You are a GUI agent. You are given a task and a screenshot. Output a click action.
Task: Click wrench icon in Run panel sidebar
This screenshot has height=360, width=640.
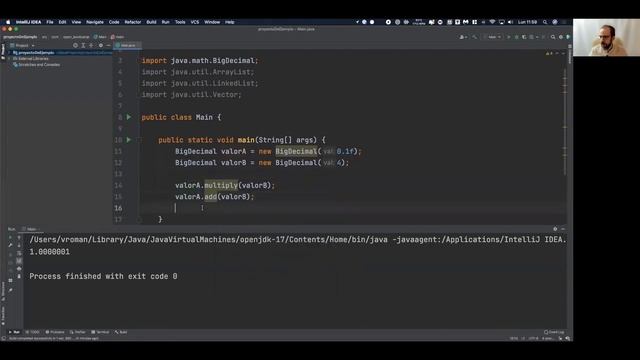(x=11, y=245)
